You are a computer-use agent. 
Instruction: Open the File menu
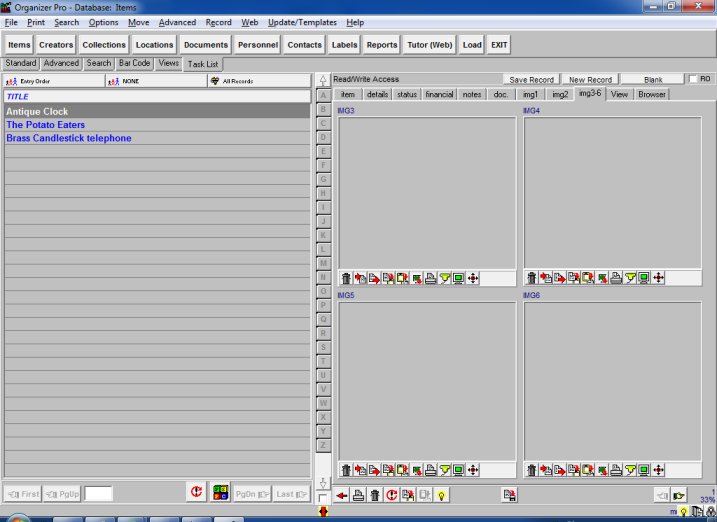(11, 22)
